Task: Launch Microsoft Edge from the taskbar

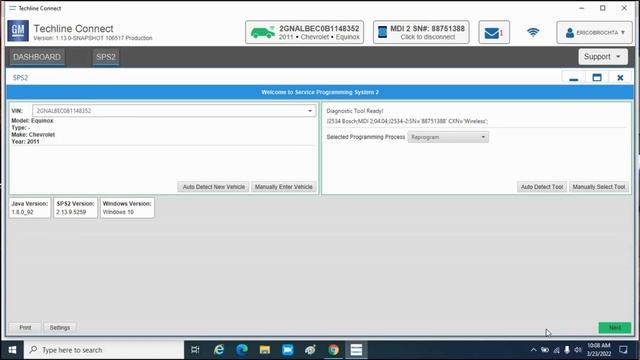Action: (242, 350)
